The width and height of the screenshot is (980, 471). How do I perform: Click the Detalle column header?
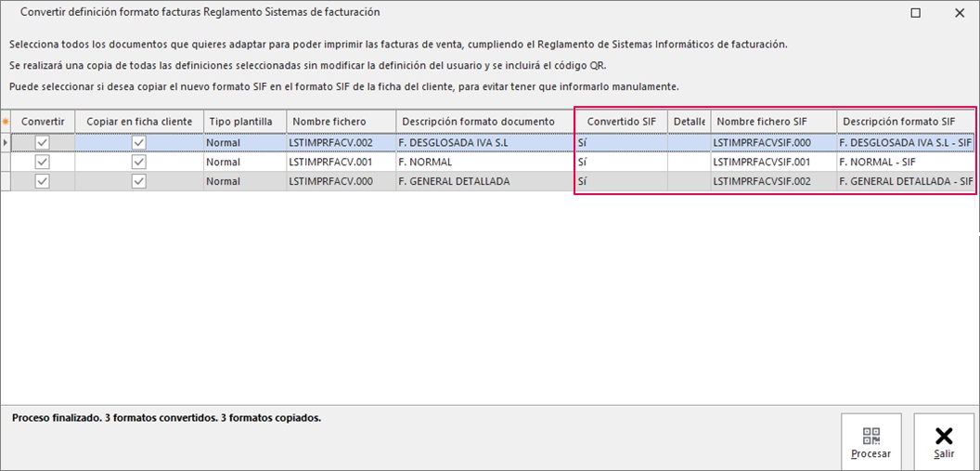[690, 122]
